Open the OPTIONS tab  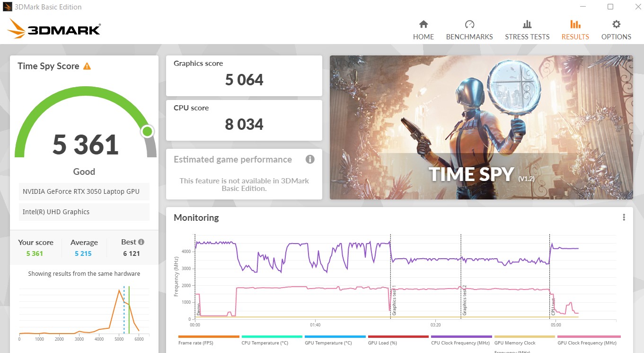[x=616, y=30]
